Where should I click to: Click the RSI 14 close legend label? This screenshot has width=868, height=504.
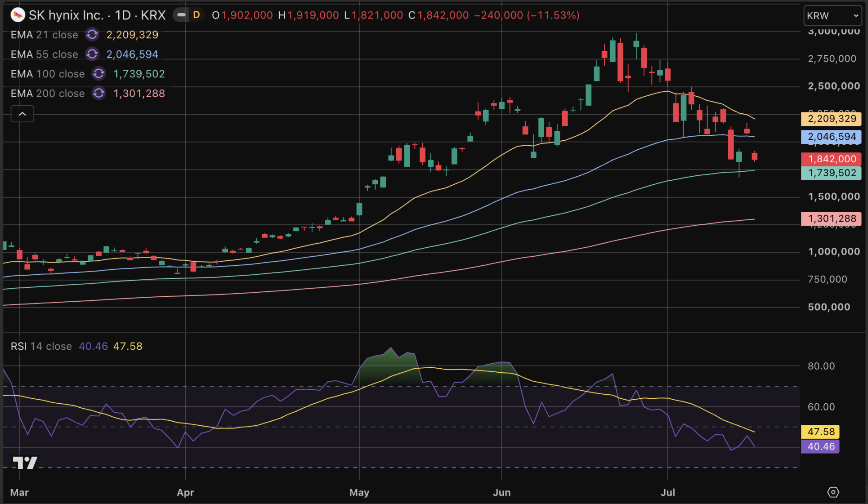pos(41,346)
